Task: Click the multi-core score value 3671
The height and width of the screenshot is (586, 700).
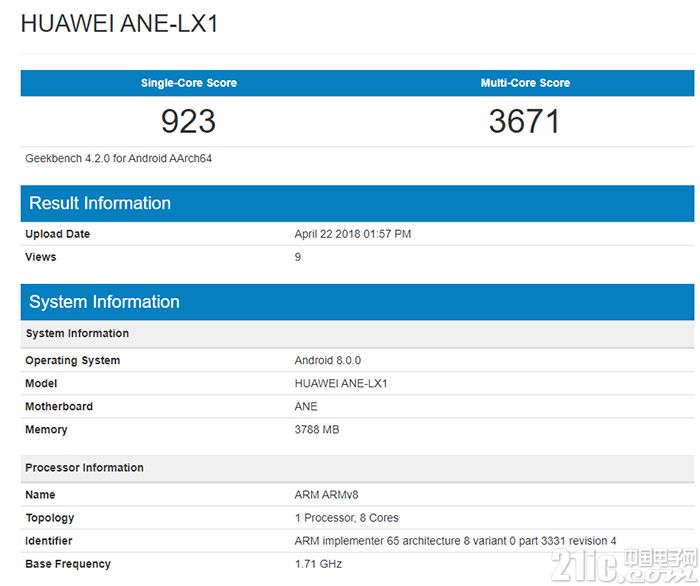Action: tap(525, 121)
